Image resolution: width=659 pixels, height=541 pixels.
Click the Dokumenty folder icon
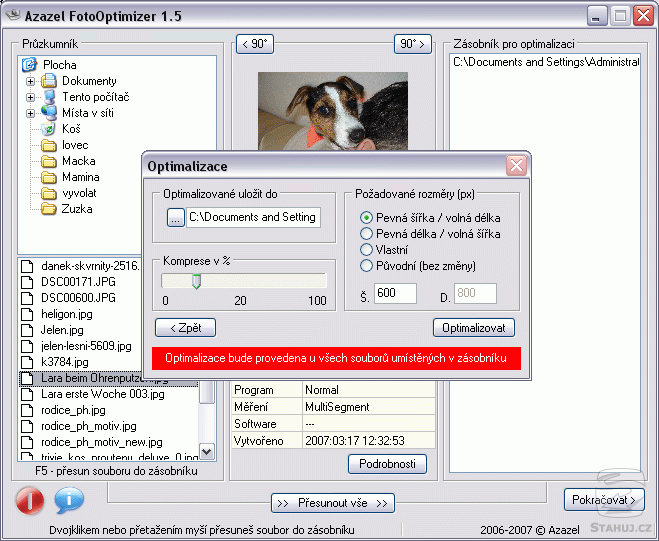pyautogui.click(x=49, y=81)
